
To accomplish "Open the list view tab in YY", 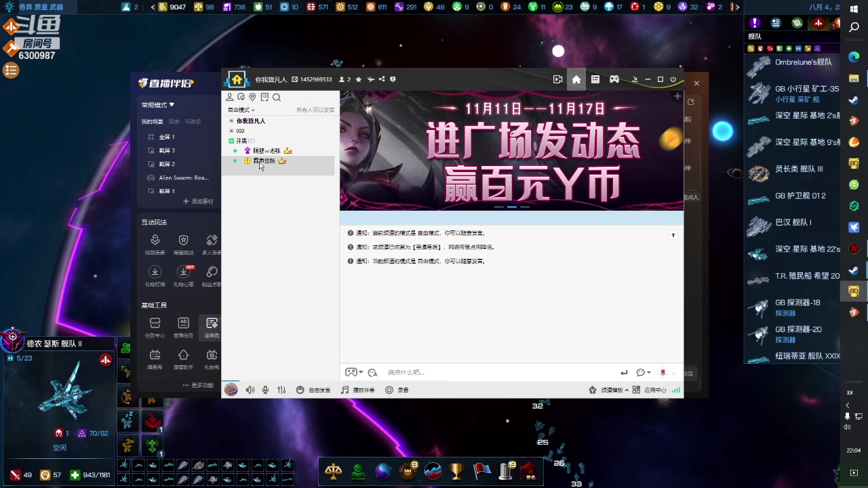I will (595, 79).
